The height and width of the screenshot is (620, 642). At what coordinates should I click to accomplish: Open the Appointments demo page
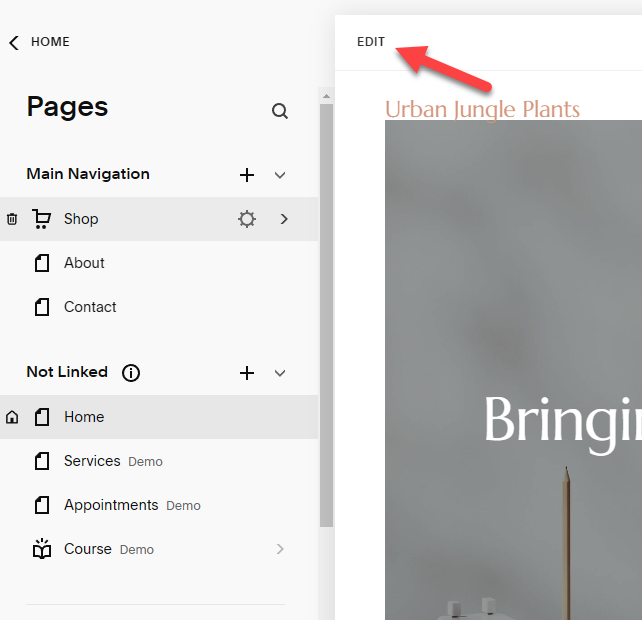point(111,505)
